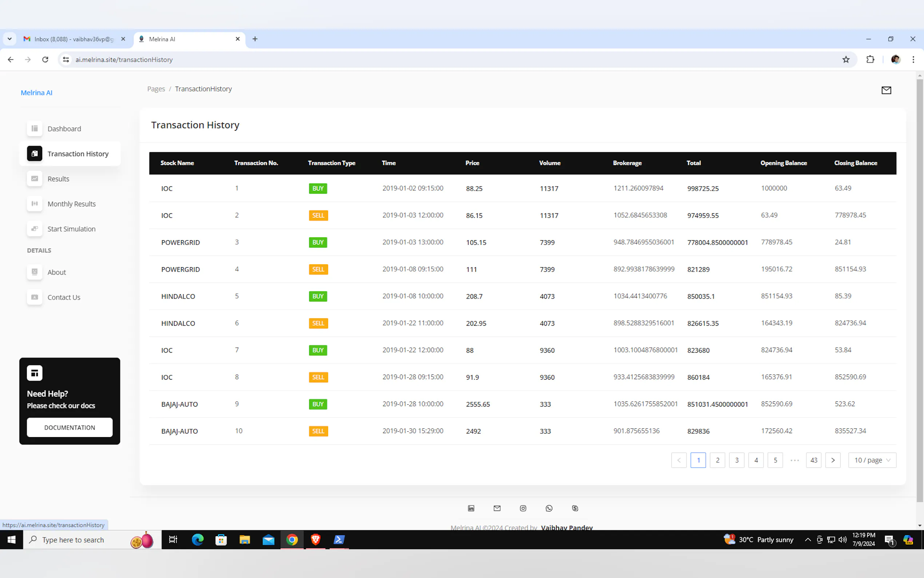
Task: Open the Results sidebar icon
Action: click(35, 178)
